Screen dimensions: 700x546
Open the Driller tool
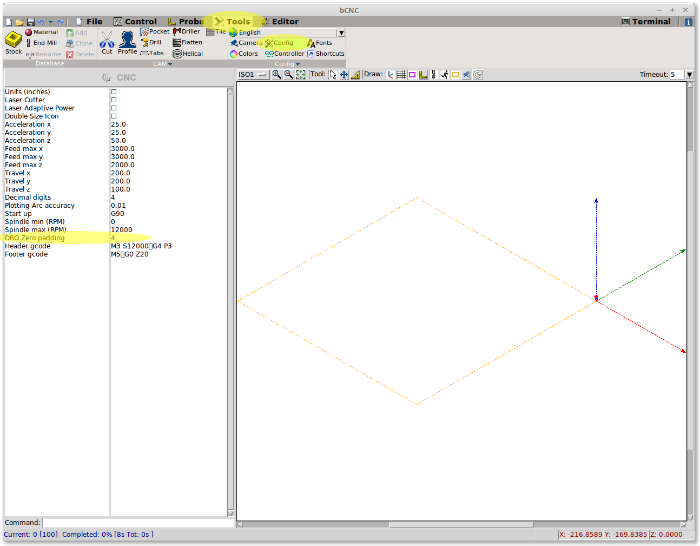click(187, 32)
